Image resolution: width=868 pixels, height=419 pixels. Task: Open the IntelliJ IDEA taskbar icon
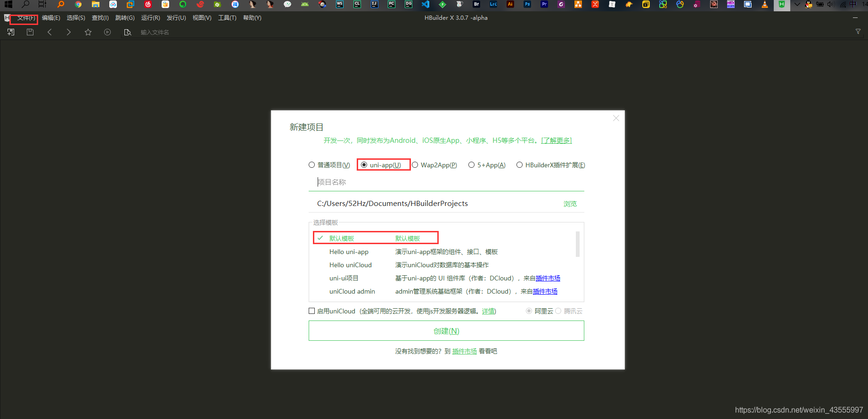pos(374,4)
